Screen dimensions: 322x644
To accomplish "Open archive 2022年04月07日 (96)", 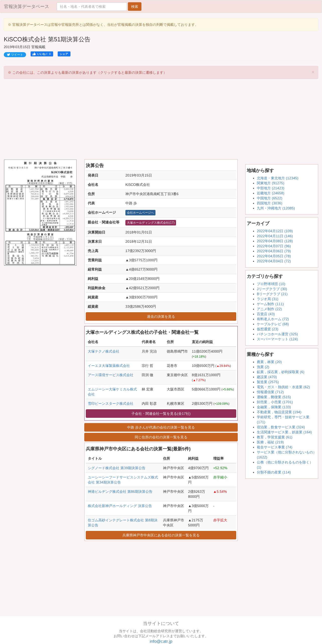I will pos(274,246).
